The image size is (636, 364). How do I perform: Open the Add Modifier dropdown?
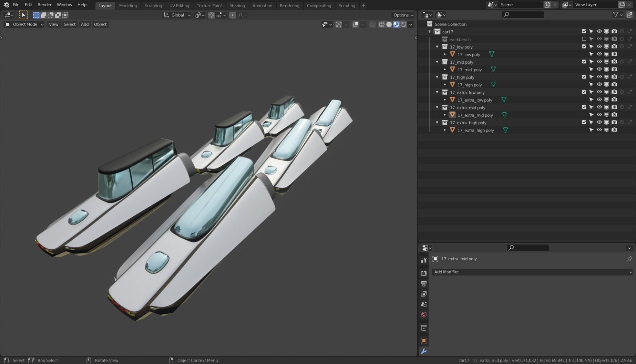tap(533, 272)
